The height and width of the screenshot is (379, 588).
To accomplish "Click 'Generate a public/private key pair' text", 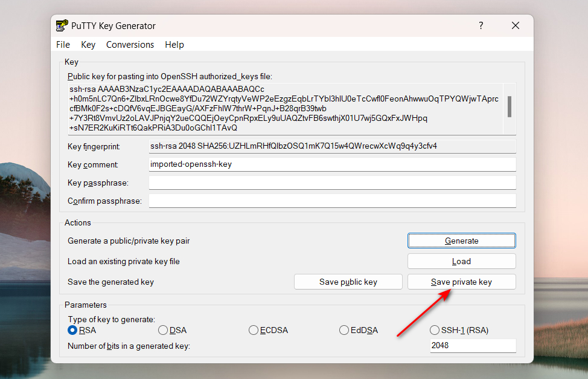I will point(129,241).
